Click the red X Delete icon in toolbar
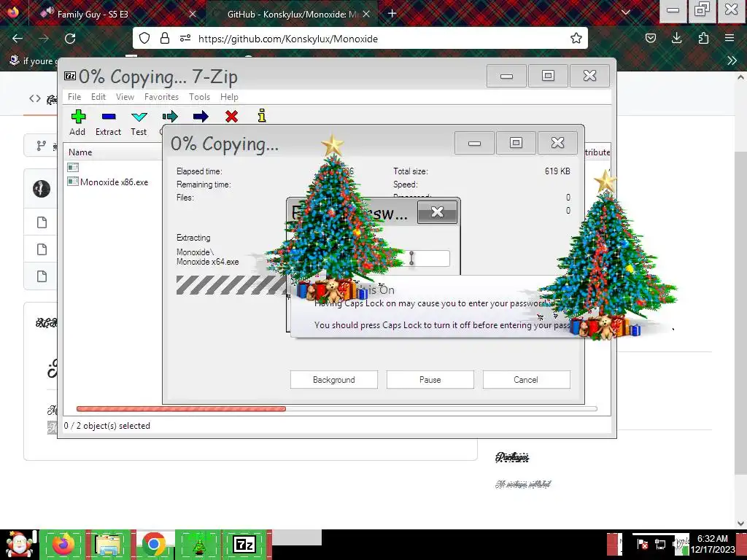Viewport: 747px width, 560px height. point(231,116)
